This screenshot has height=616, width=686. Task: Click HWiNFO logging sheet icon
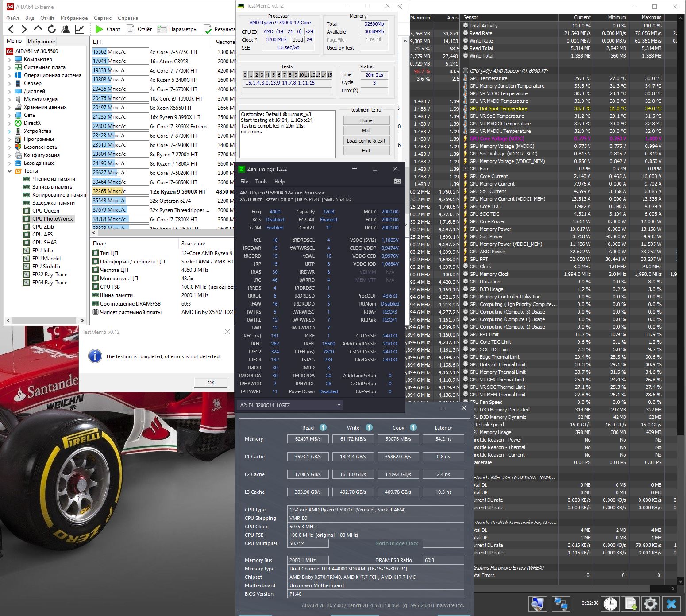tap(630, 604)
